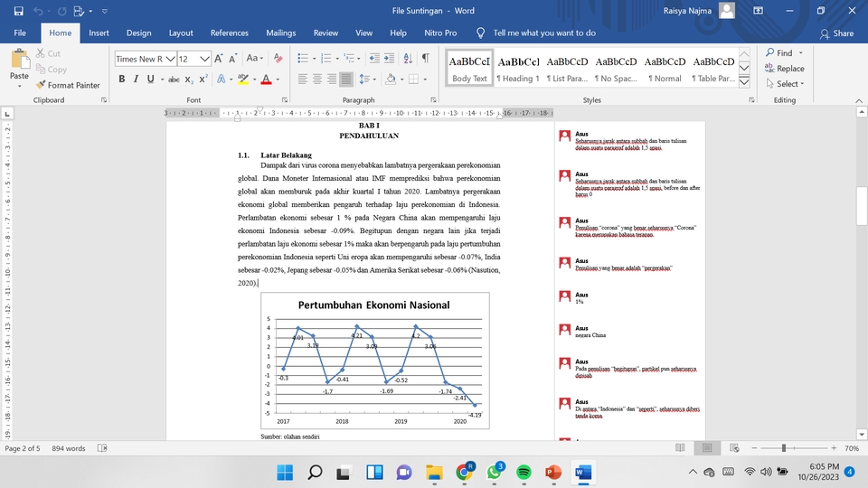Image resolution: width=868 pixels, height=488 pixels.
Task: Expand the Styles gallery more arrow
Action: 744,80
